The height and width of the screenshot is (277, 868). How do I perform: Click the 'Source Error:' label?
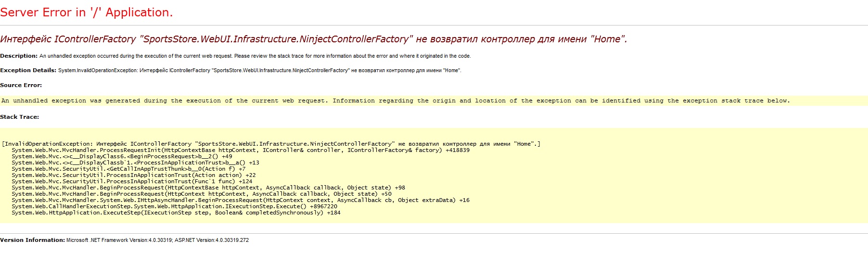tap(21, 85)
